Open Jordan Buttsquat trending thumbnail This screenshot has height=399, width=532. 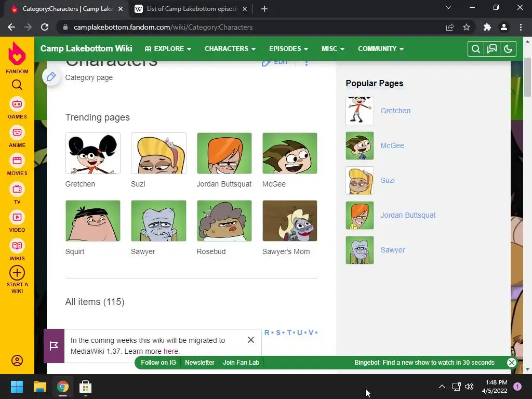click(224, 153)
